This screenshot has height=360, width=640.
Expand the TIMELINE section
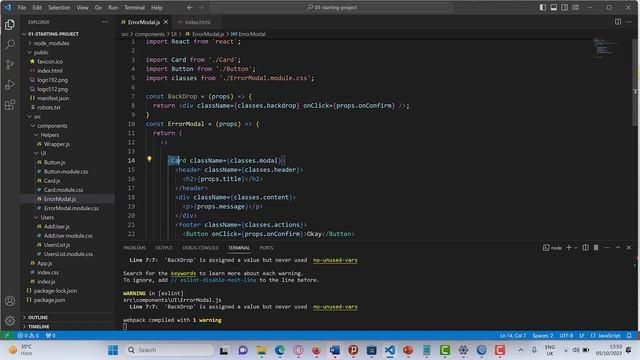tap(38, 327)
